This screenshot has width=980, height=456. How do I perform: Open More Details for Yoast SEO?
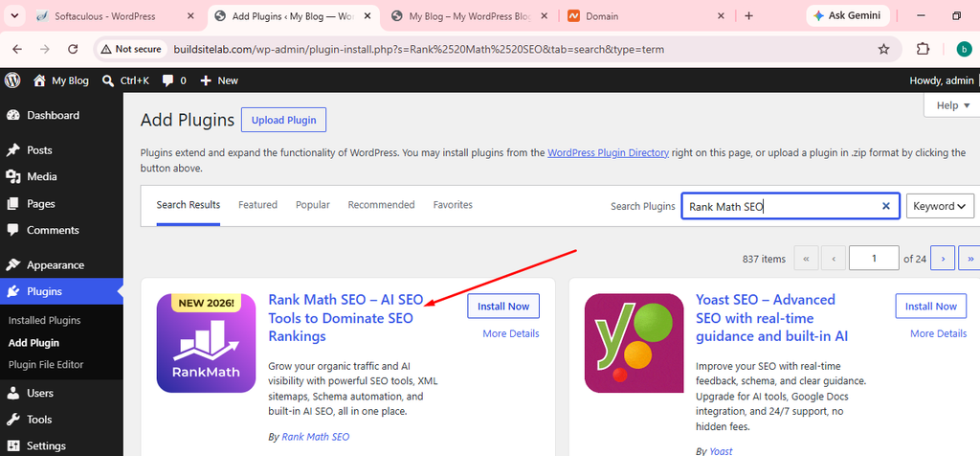point(938,334)
